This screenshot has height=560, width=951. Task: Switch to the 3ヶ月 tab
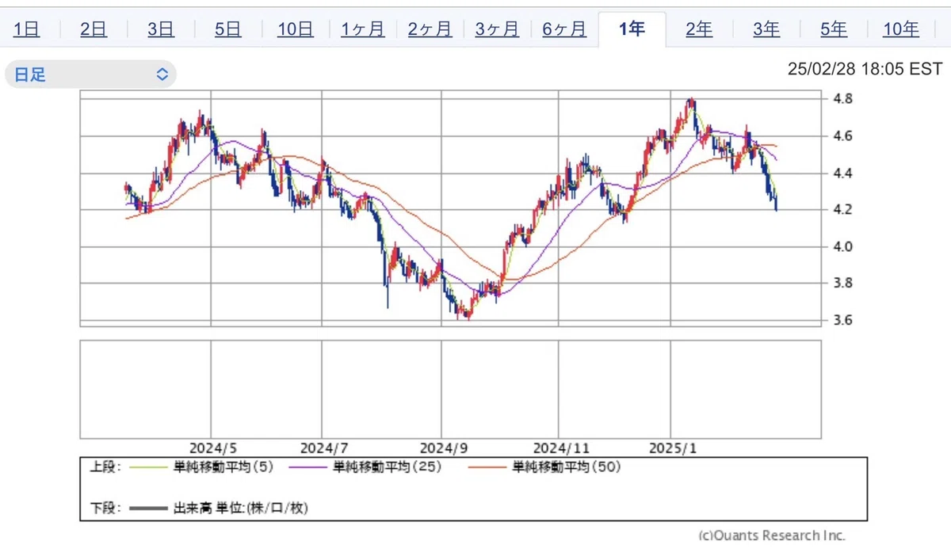(x=498, y=29)
